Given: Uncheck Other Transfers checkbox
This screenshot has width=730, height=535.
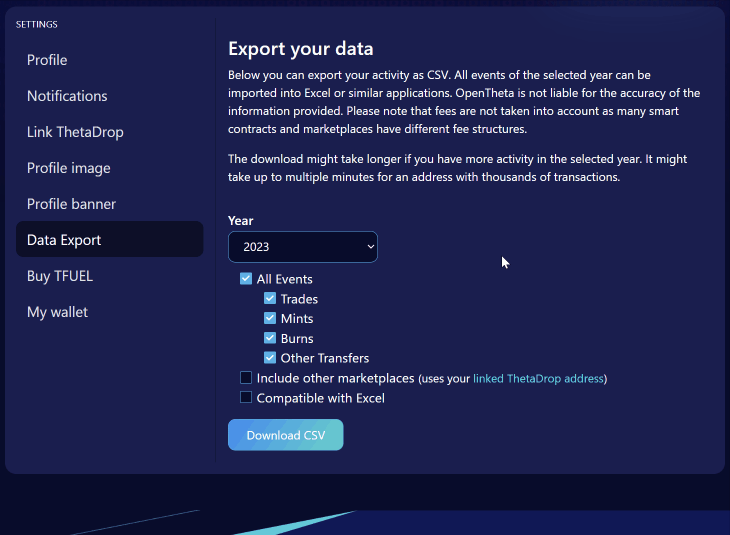Looking at the screenshot, I should [270, 358].
